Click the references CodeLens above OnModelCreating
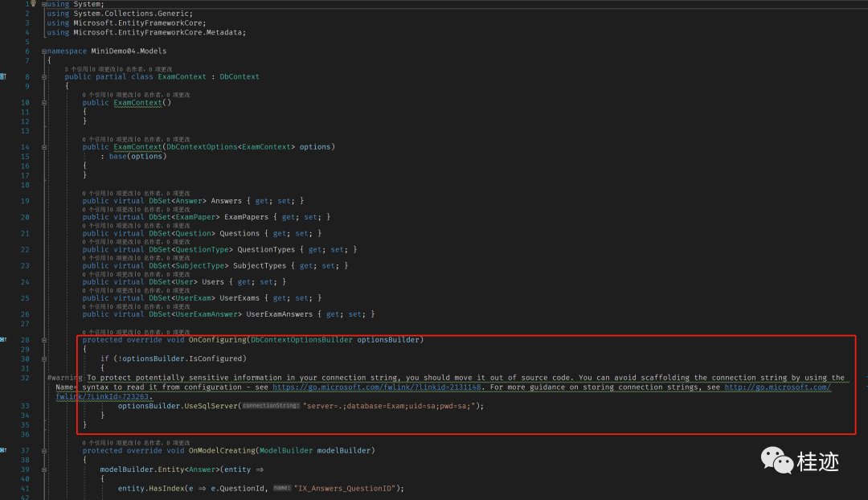868x500 pixels. (94, 442)
